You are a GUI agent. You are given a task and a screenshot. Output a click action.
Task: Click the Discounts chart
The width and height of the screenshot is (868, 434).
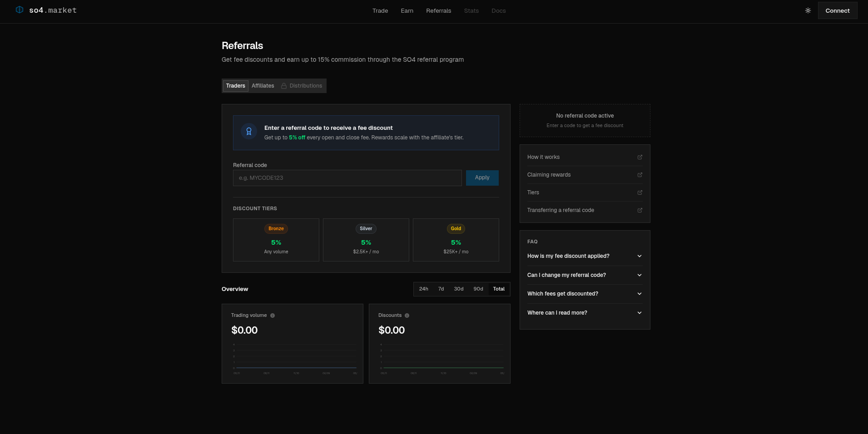442,359
